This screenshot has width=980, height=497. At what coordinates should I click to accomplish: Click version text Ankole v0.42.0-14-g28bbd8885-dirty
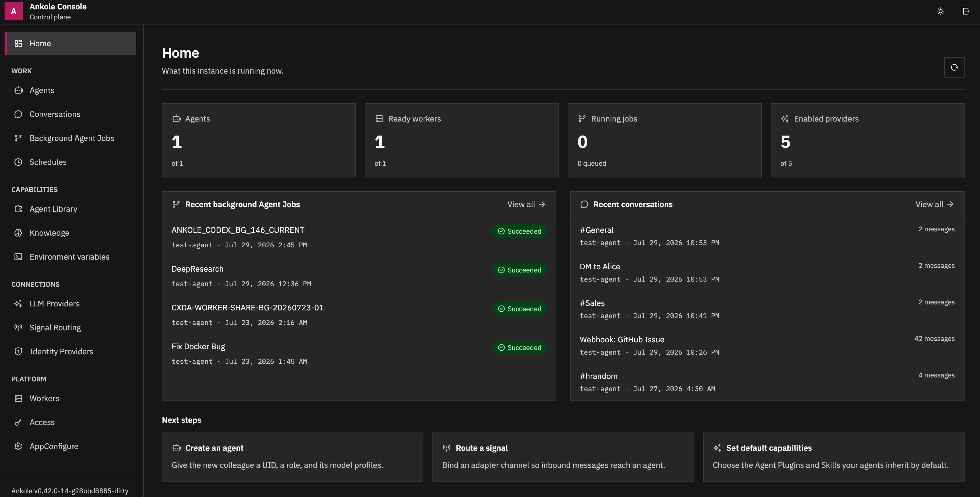click(x=70, y=491)
